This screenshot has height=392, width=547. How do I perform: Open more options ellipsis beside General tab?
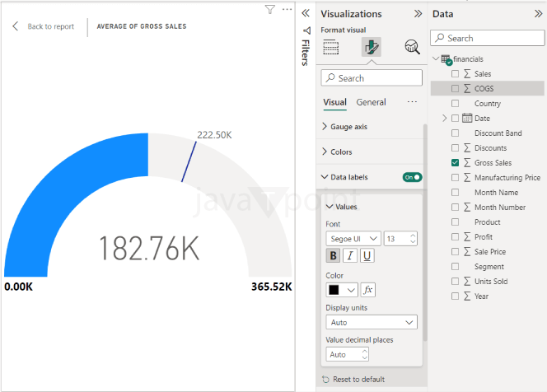click(x=412, y=102)
